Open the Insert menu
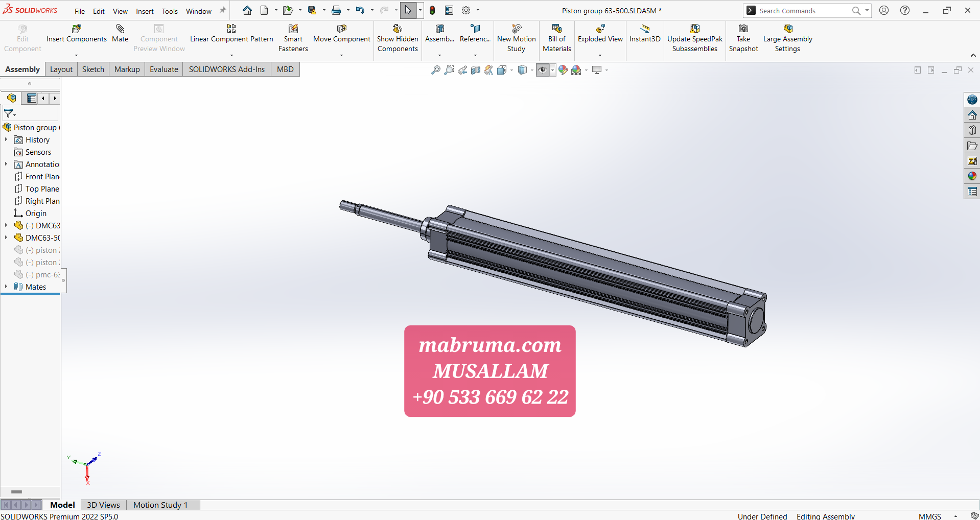The width and height of the screenshot is (980, 520). coord(145,11)
